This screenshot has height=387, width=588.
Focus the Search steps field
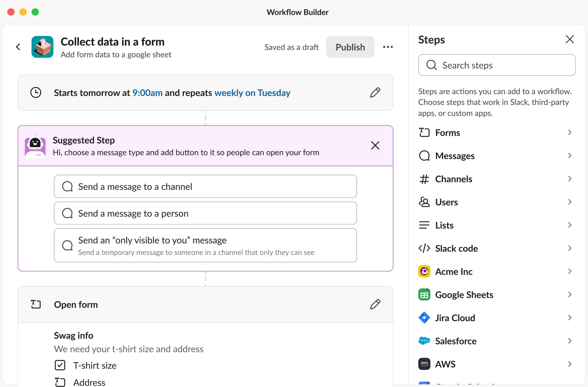point(497,65)
